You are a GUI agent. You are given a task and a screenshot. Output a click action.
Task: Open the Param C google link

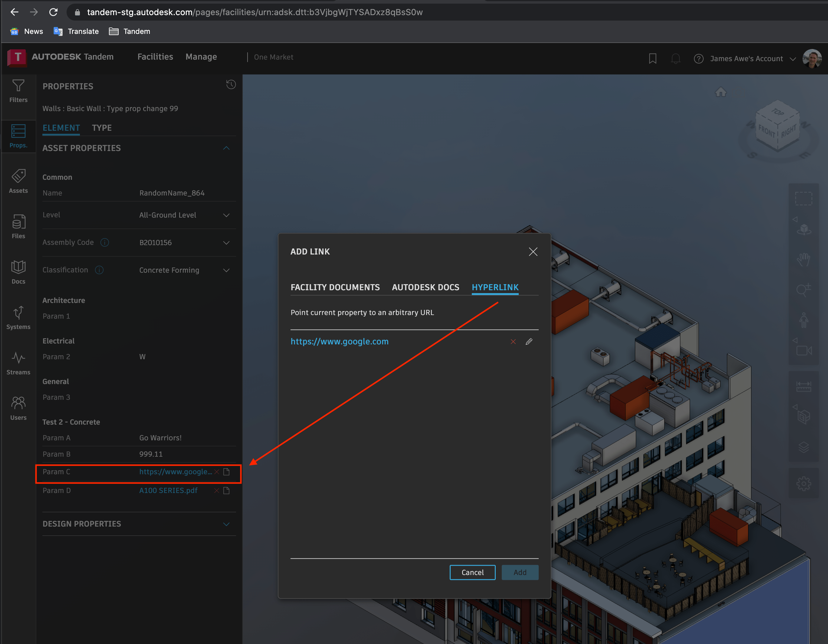[176, 471]
